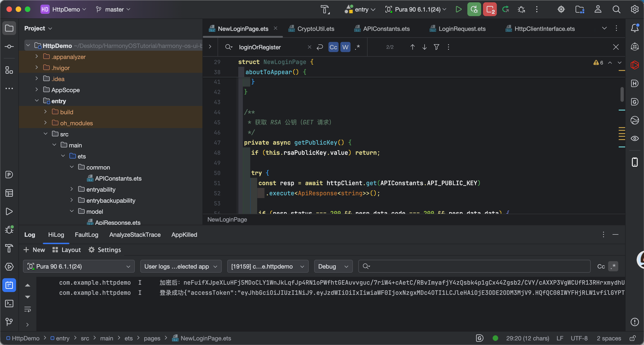The width and height of the screenshot is (644, 345).
Task: Switch to the LoginRequest.ets tab
Action: pos(457,29)
